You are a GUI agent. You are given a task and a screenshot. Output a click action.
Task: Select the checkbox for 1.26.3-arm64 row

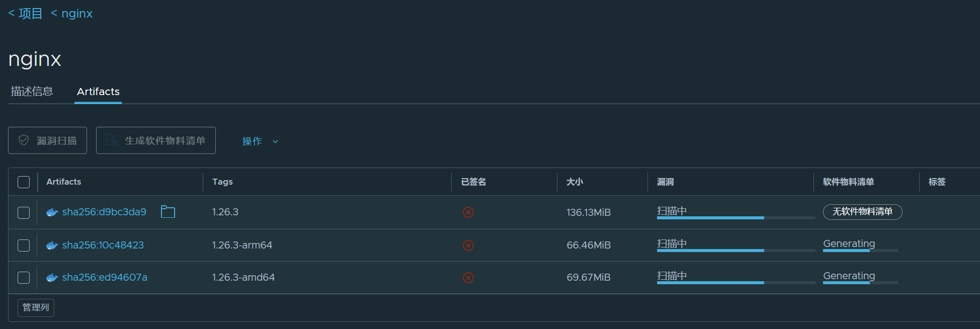tap(24, 245)
